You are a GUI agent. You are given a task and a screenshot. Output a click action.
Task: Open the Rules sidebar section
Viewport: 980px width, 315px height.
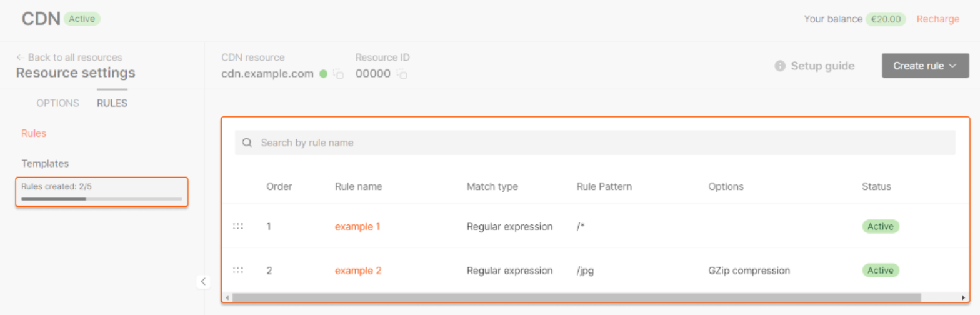tap(34, 133)
